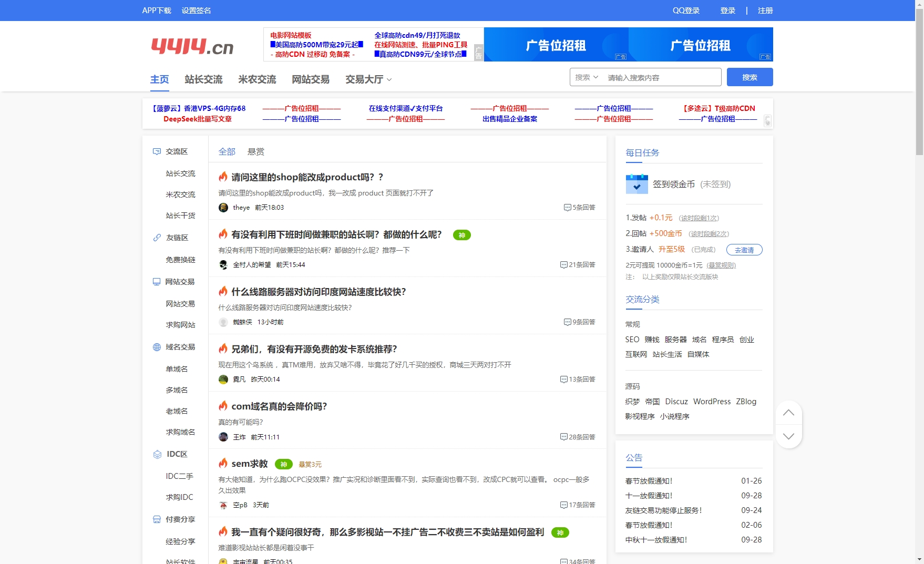
Task: Select the 主页 navigation tab
Action: coord(160,79)
